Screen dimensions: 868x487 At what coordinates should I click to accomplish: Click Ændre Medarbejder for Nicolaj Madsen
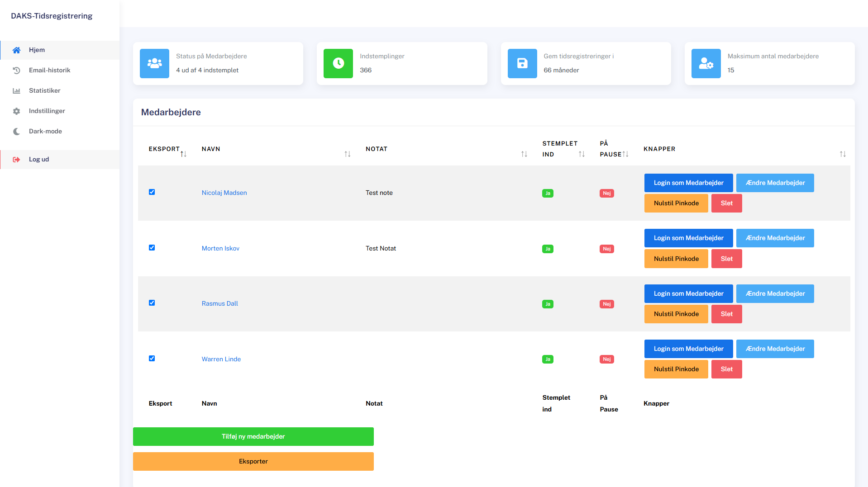click(x=775, y=183)
